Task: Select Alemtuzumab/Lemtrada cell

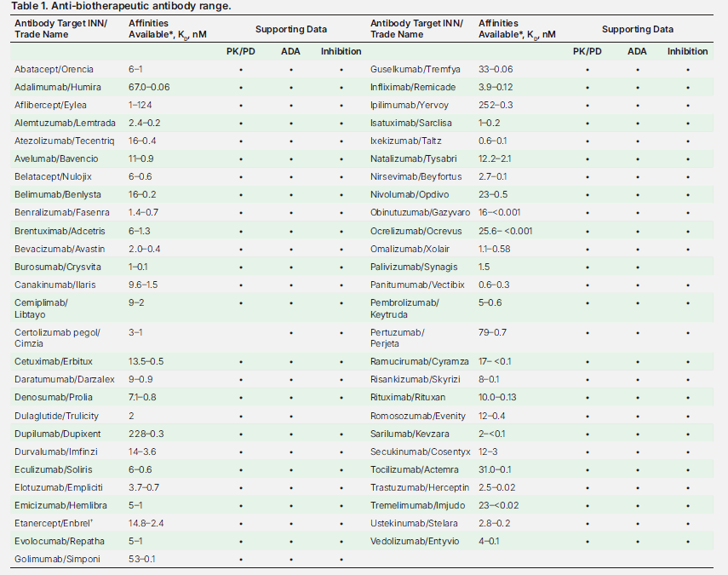Action: tap(65, 123)
